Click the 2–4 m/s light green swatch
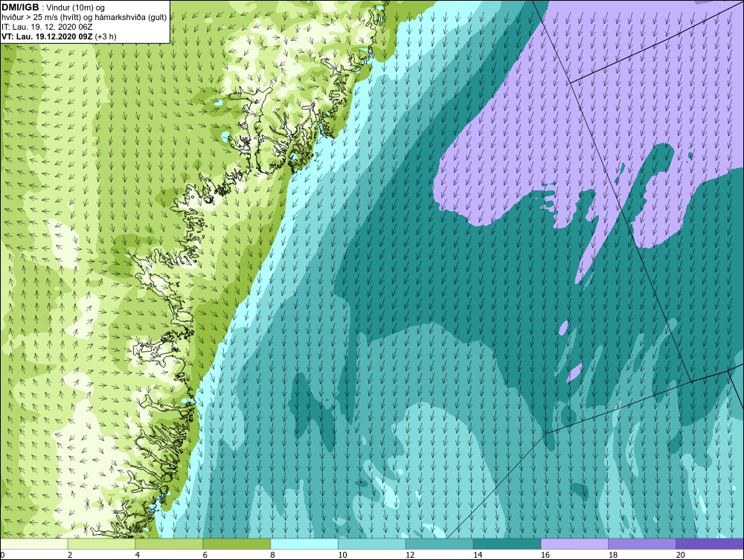Viewport: 744px width, 560px height. coord(101,544)
